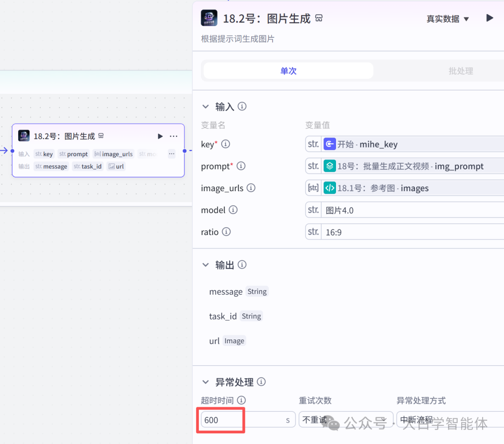Select the canvas node title 18.2号：图片生成
This screenshot has height=444, width=504.
click(x=64, y=136)
